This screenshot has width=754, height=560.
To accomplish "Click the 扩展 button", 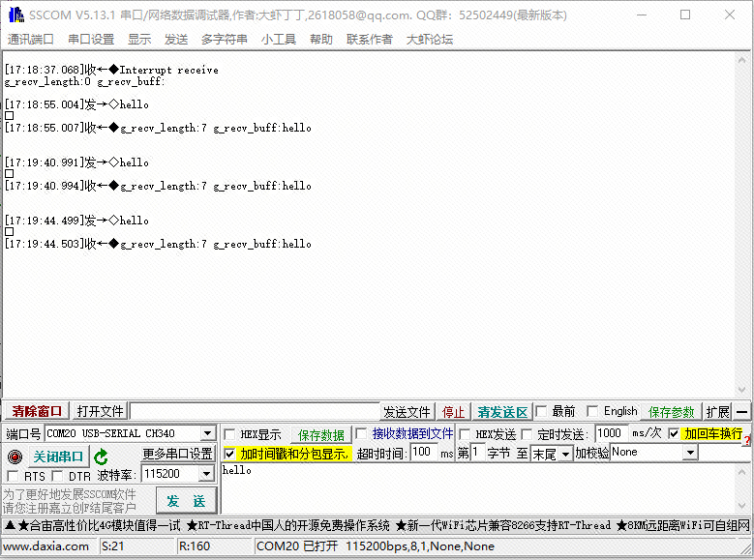I will pyautogui.click(x=717, y=412).
